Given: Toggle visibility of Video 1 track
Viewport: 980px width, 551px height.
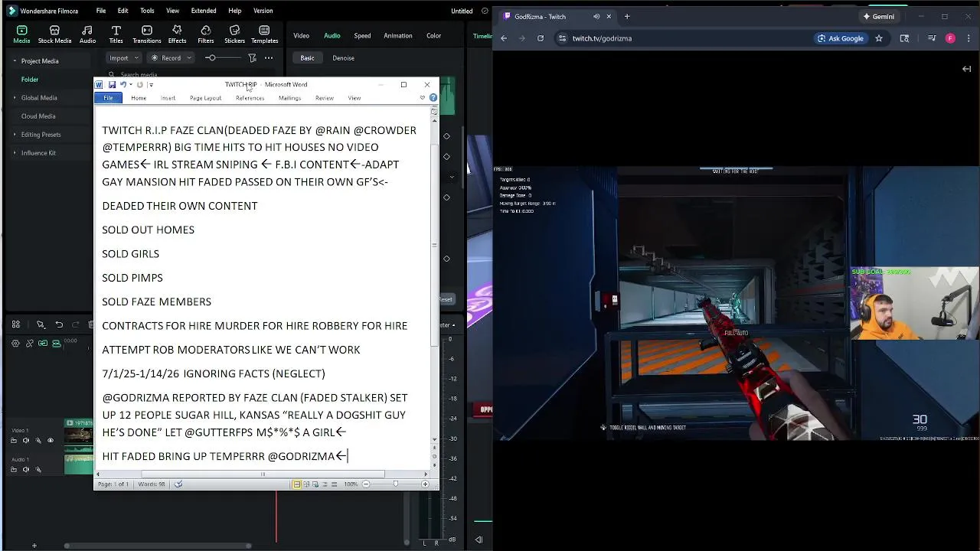Looking at the screenshot, I should point(51,440).
